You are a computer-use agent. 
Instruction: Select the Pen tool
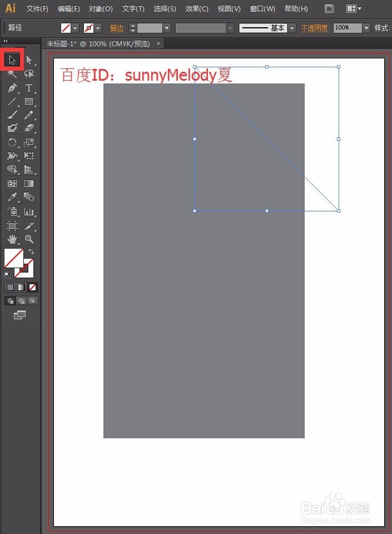[x=12, y=87]
